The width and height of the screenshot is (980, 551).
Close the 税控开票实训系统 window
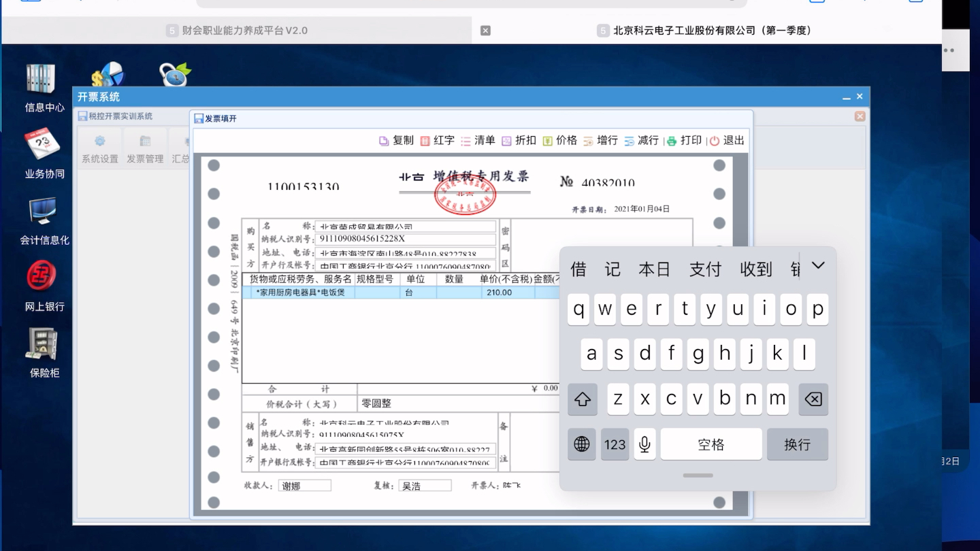pos(860,116)
